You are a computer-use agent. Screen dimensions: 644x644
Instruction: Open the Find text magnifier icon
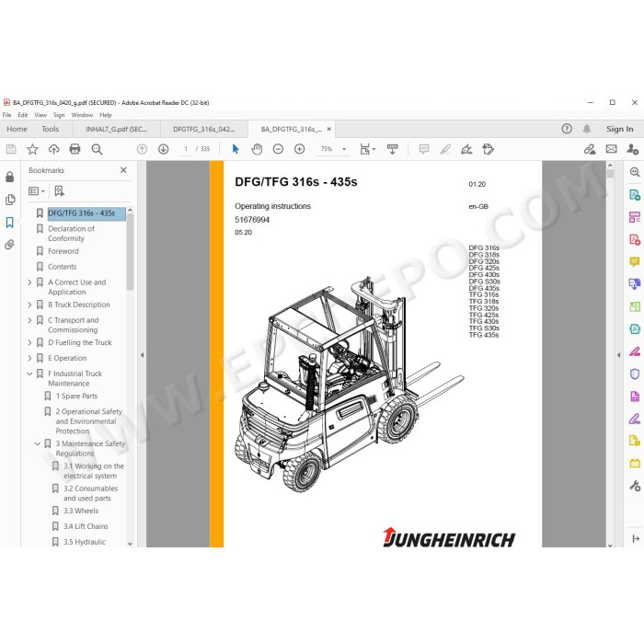point(97,149)
